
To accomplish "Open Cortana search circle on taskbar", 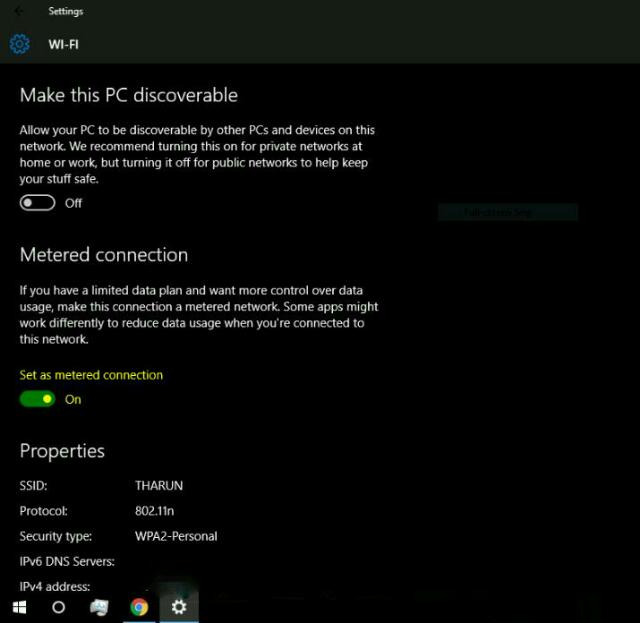I will [58, 606].
